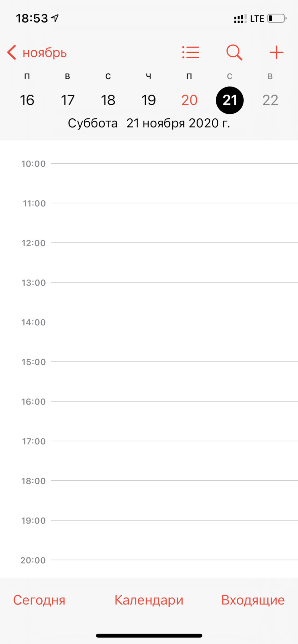Tap the 12:00 time slot
The width and height of the screenshot is (298, 644).
174,262
